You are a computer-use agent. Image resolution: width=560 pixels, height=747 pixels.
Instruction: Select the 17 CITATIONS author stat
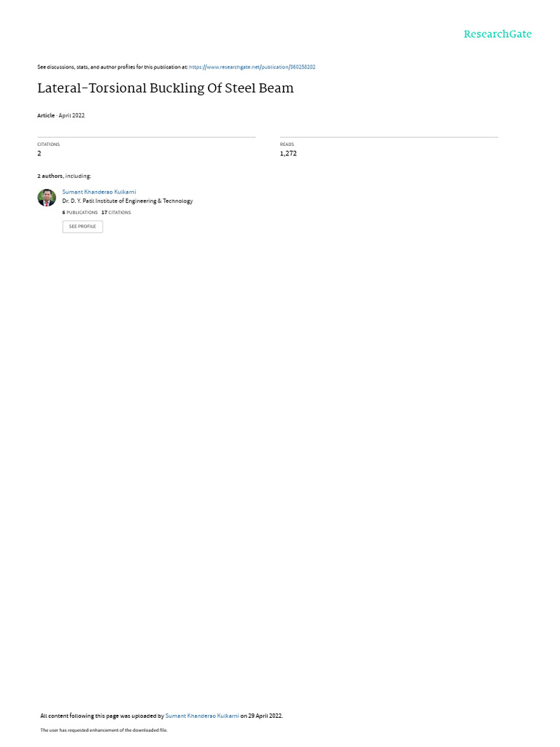pyautogui.click(x=116, y=212)
